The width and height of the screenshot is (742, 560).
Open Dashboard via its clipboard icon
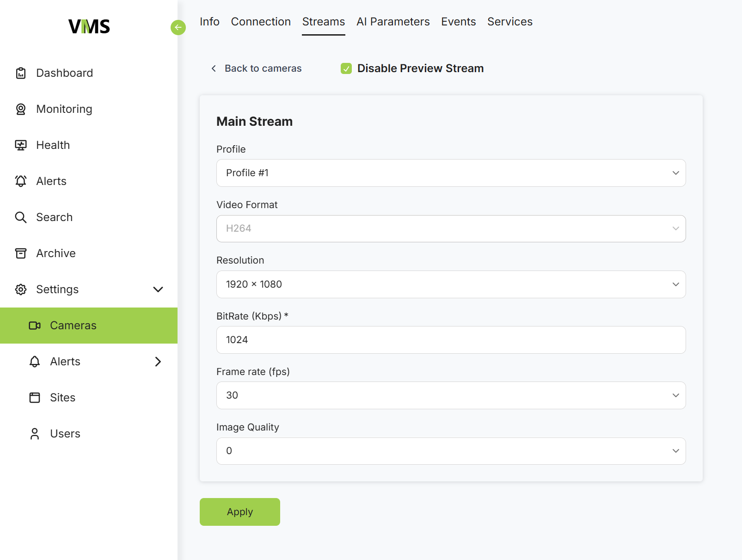click(21, 73)
